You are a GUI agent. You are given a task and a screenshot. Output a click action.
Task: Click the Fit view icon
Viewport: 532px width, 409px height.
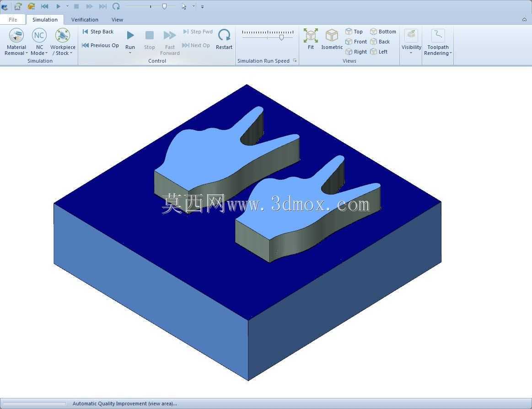point(311,35)
